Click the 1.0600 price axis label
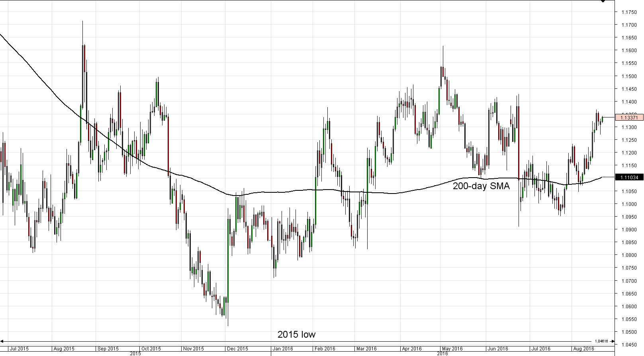The width and height of the screenshot is (644, 356). pyautogui.click(x=629, y=307)
